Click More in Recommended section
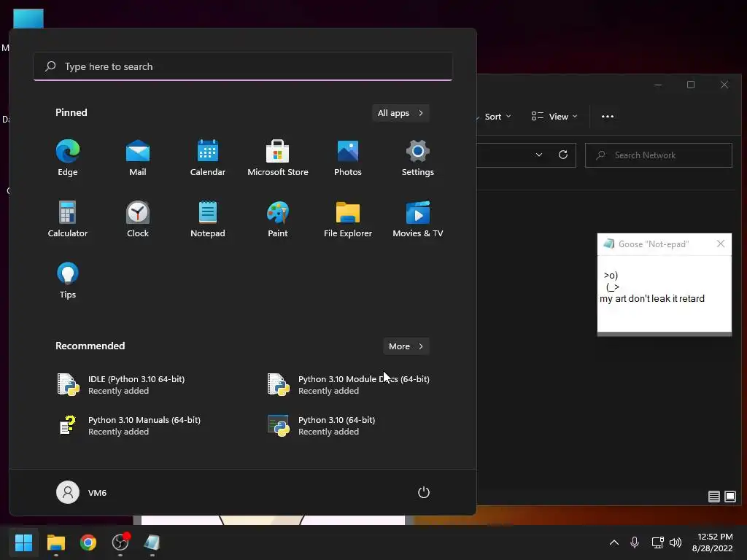The height and width of the screenshot is (560, 747). tap(406, 346)
